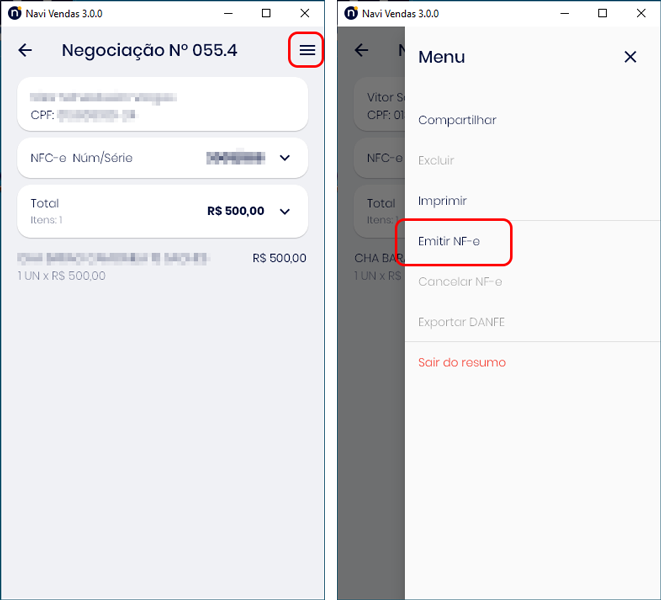Viewport: 661px width, 600px height.
Task: Click the Navi Vendas logo in left title bar
Action: [x=14, y=14]
